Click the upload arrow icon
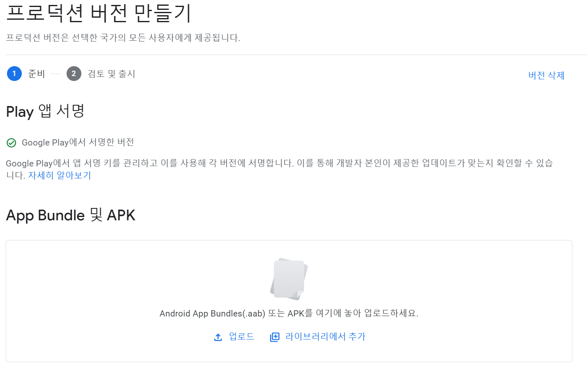Screen dimensions: 588x381 tap(218, 337)
